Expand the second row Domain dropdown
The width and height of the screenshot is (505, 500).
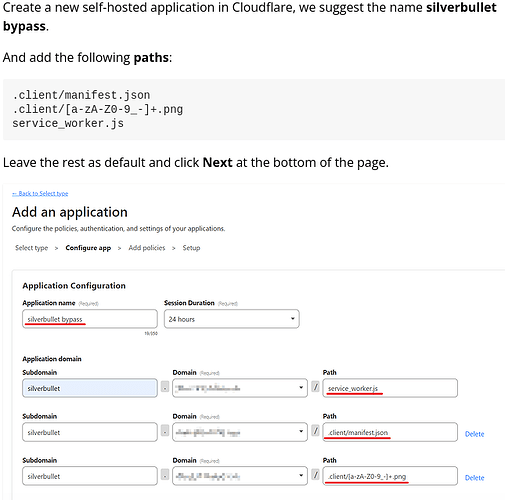click(240, 432)
